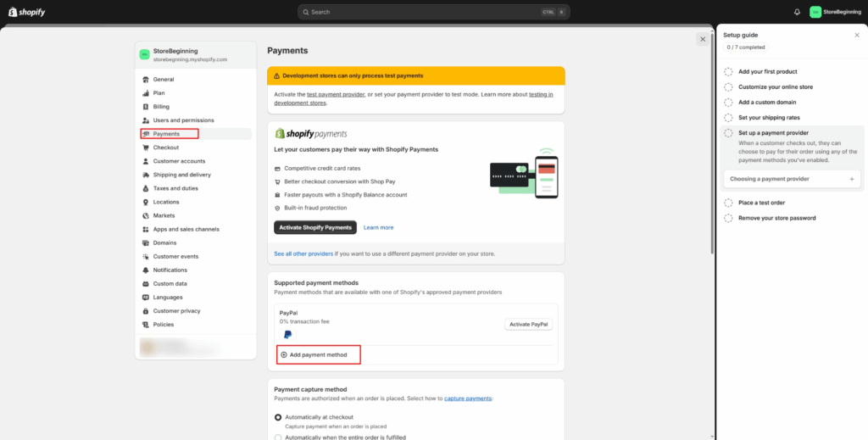
Task: Close the settings window with X button
Action: [703, 39]
